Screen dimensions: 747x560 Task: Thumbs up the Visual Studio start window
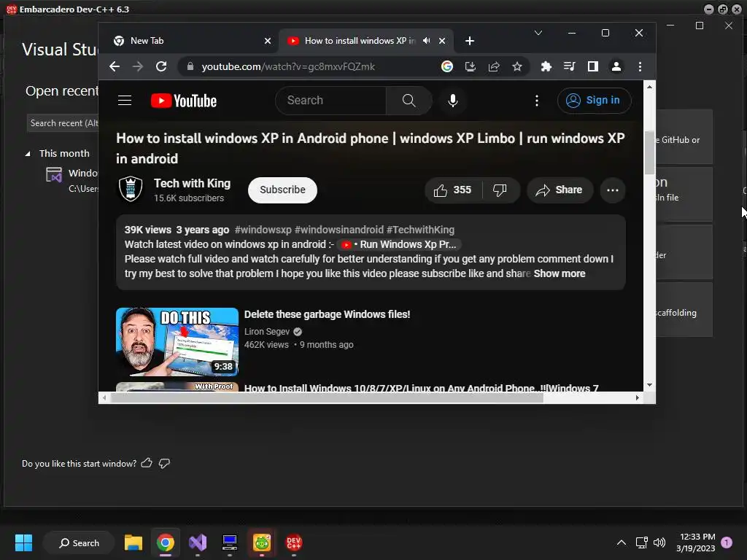tap(147, 463)
